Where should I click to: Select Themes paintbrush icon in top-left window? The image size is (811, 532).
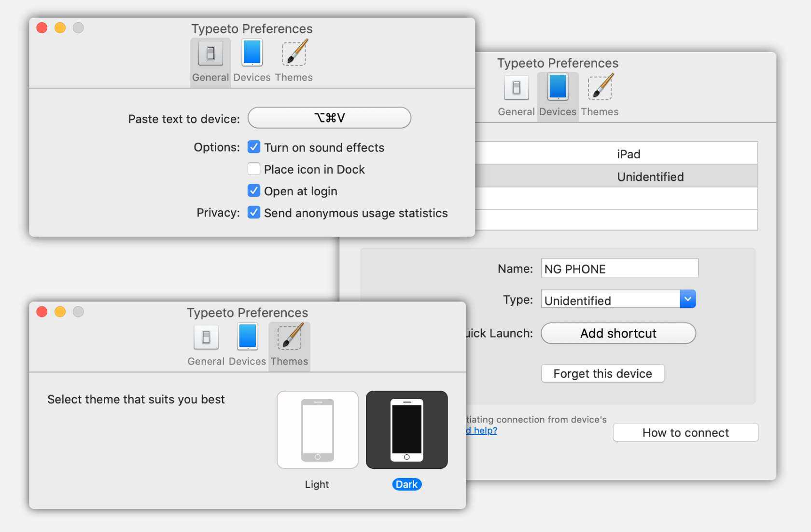[294, 53]
